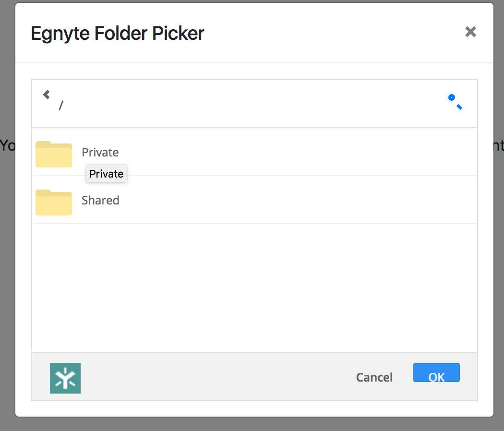Click the white dialog header beside the title

click(336, 33)
